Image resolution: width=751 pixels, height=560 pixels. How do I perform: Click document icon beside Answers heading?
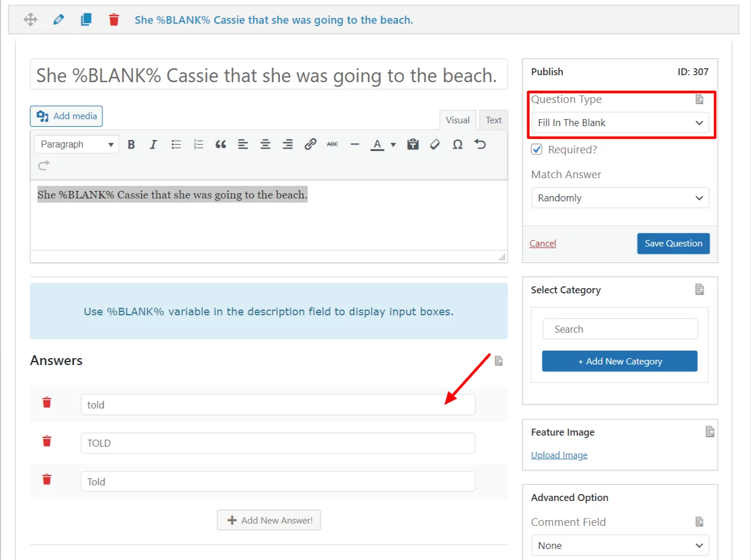pos(499,361)
